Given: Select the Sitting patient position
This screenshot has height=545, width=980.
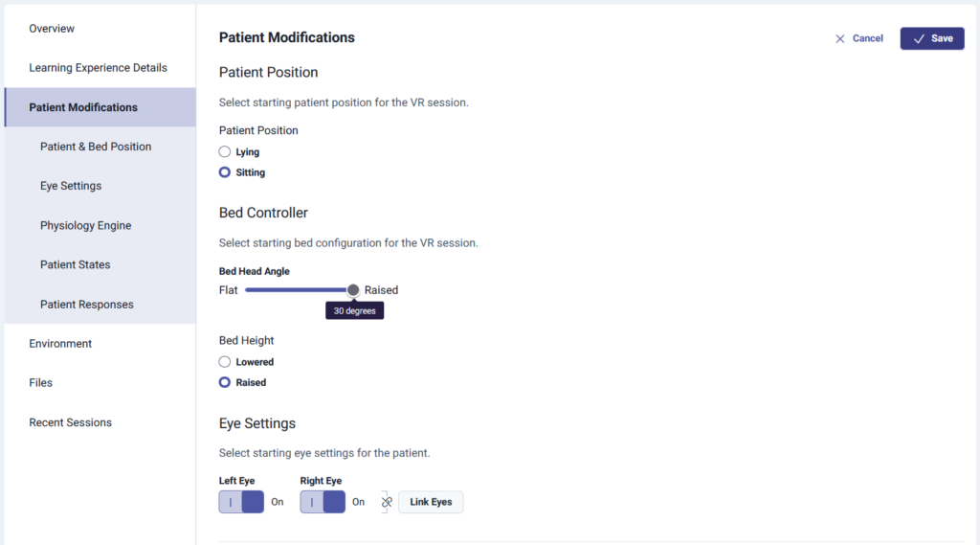Looking at the screenshot, I should (x=225, y=172).
